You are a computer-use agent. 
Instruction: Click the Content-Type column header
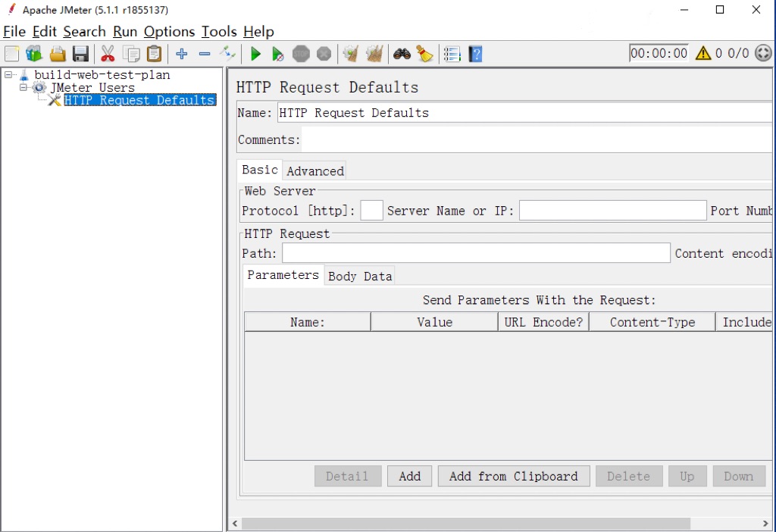(652, 322)
